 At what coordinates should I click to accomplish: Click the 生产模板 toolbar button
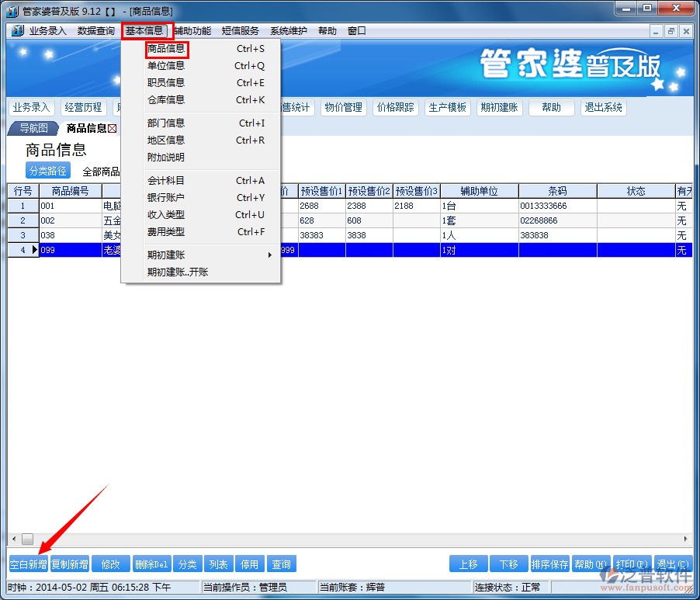[x=447, y=108]
